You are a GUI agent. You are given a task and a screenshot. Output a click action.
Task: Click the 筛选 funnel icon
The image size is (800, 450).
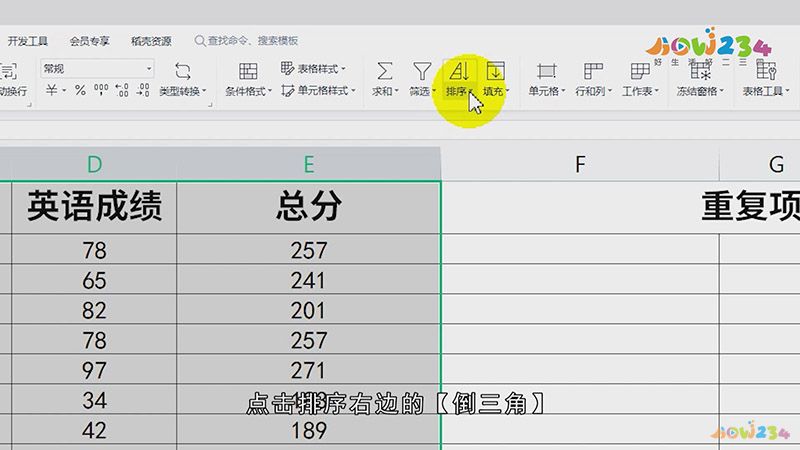[x=422, y=71]
